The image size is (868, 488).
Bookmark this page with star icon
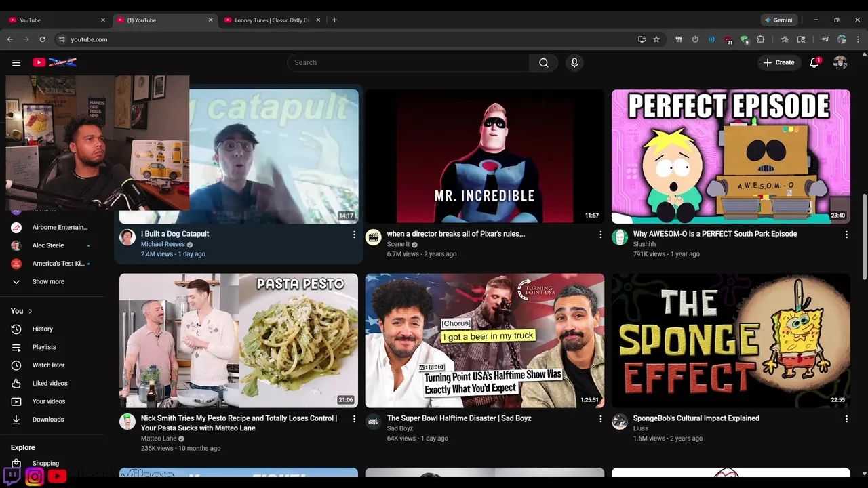(x=656, y=39)
